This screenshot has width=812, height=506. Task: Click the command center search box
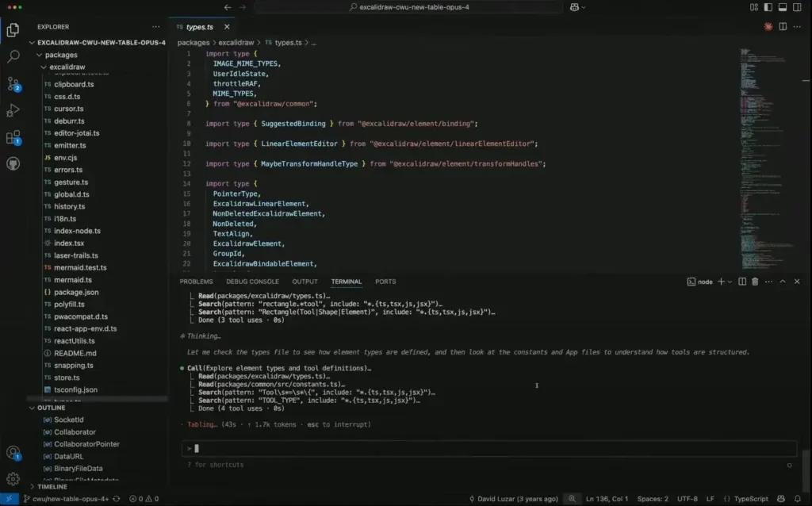coord(408,7)
